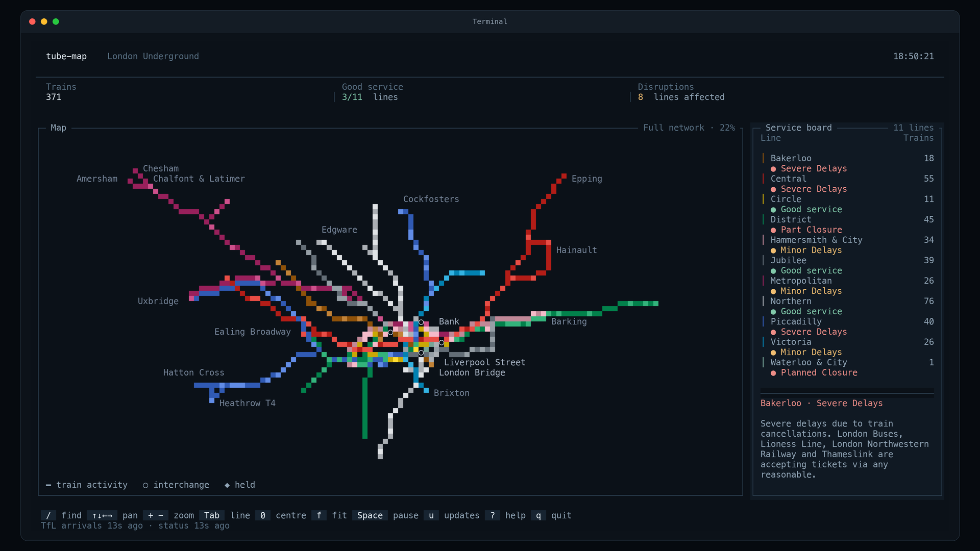
Task: Click the Heathrow T4 station label
Action: click(x=248, y=403)
